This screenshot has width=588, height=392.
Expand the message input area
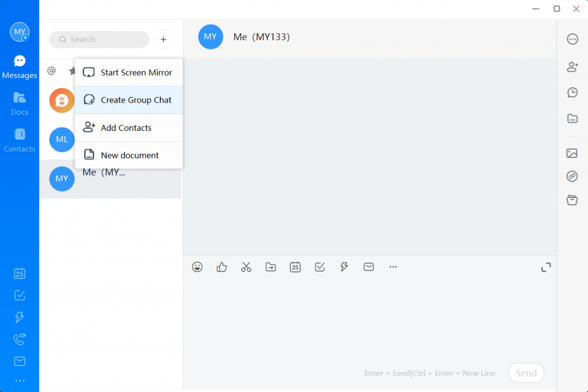[x=546, y=267]
